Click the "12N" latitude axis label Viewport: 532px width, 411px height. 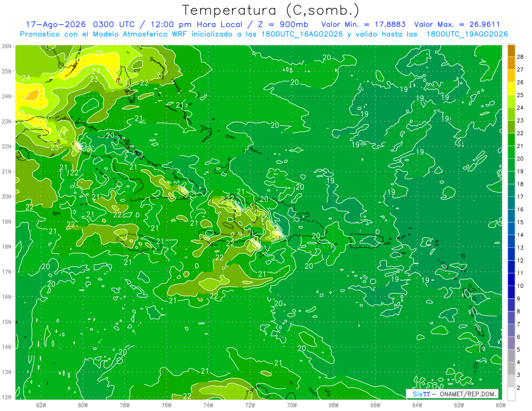pos(7,397)
